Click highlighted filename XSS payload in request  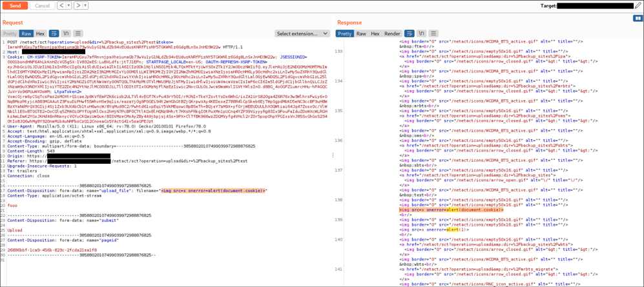tap(214, 191)
